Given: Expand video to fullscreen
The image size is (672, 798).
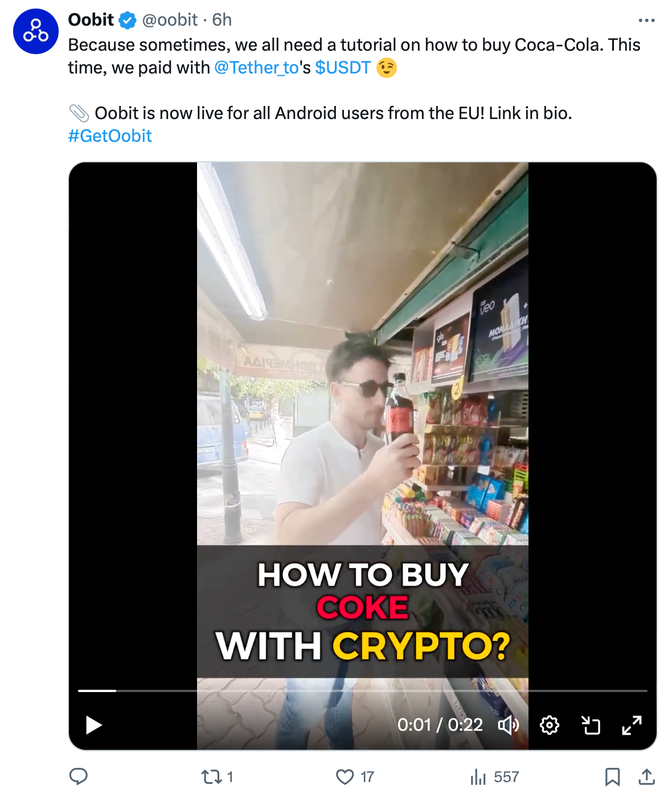Looking at the screenshot, I should pyautogui.click(x=632, y=725).
